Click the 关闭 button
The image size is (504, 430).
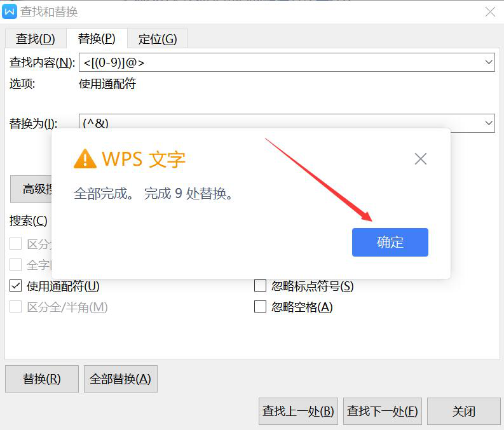pyautogui.click(x=464, y=412)
